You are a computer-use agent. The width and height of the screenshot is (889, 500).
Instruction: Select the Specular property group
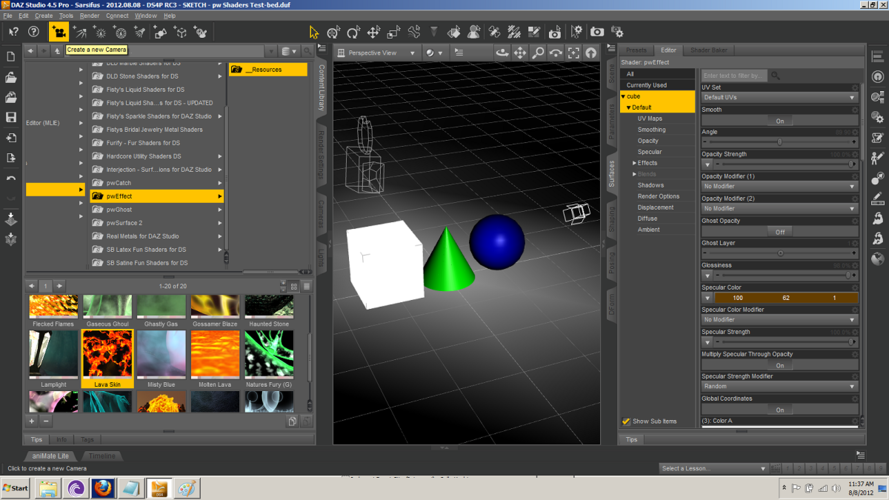[x=649, y=152]
